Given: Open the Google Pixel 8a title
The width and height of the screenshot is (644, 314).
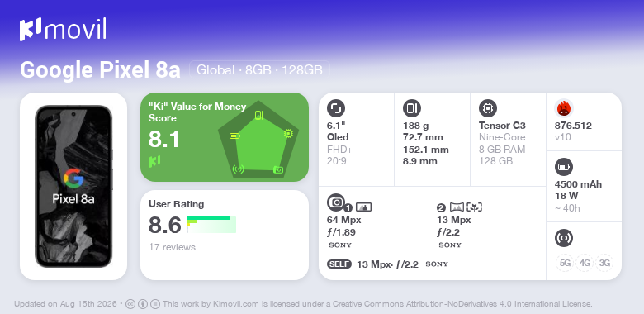Looking at the screenshot, I should pos(100,70).
